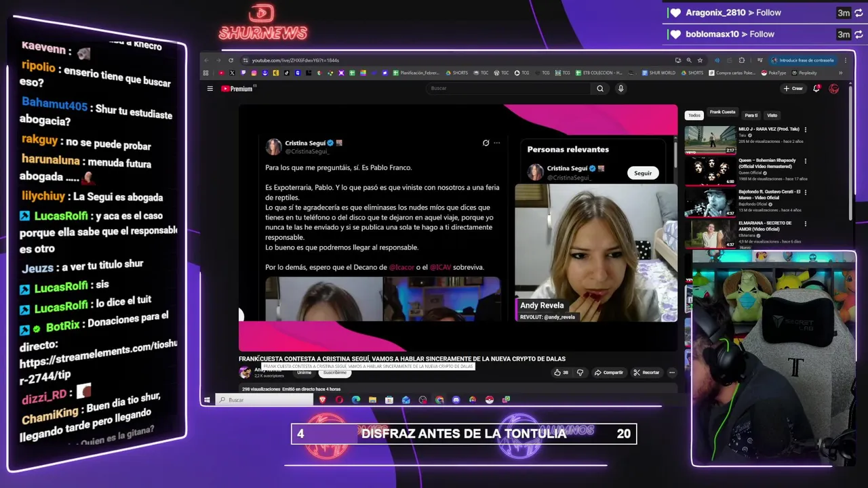The width and height of the screenshot is (868, 488).
Task: Click the Unirme channel button
Action: (304, 372)
